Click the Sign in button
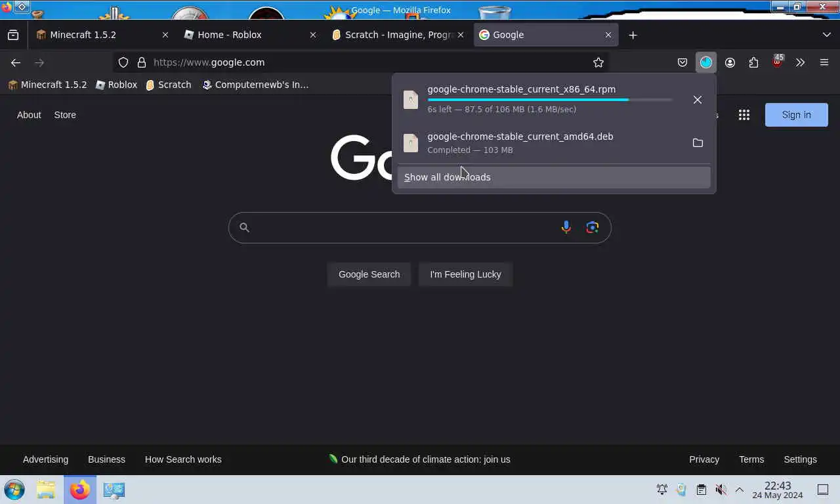Viewport: 840px width, 504px height. click(796, 115)
